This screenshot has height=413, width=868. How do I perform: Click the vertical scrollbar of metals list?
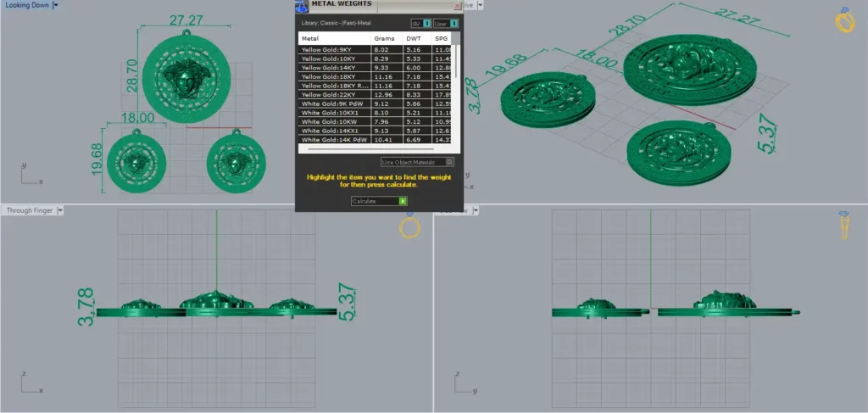455,61
